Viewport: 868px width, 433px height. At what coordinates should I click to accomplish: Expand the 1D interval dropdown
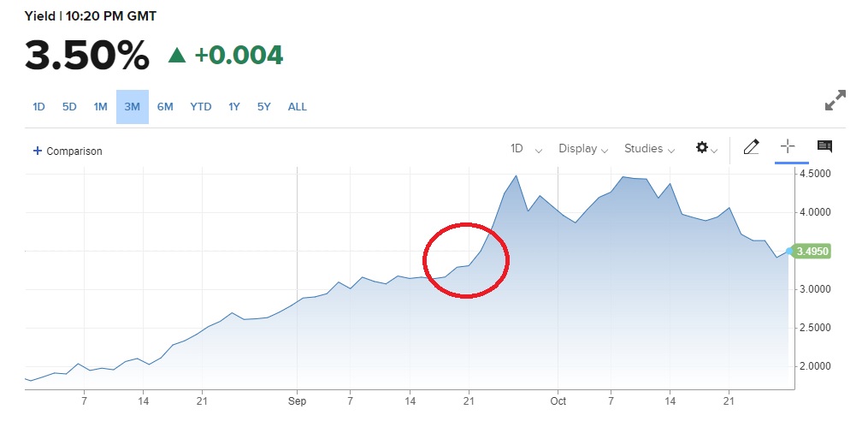tap(526, 149)
